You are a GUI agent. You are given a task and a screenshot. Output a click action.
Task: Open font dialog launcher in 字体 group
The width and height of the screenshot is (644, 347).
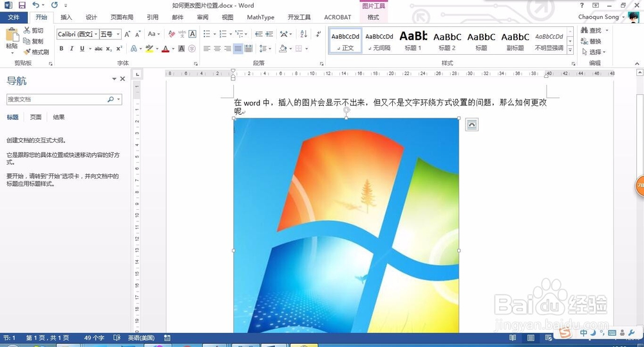(196, 64)
